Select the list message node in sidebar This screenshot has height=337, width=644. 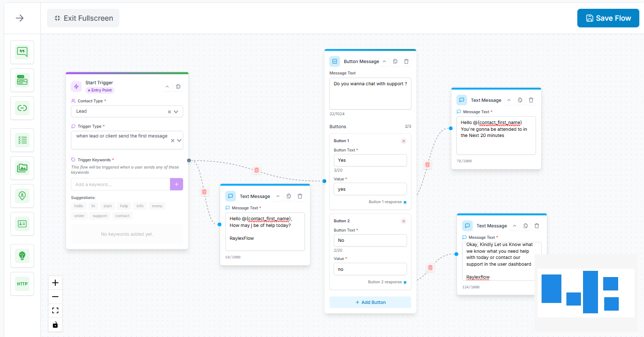click(22, 140)
